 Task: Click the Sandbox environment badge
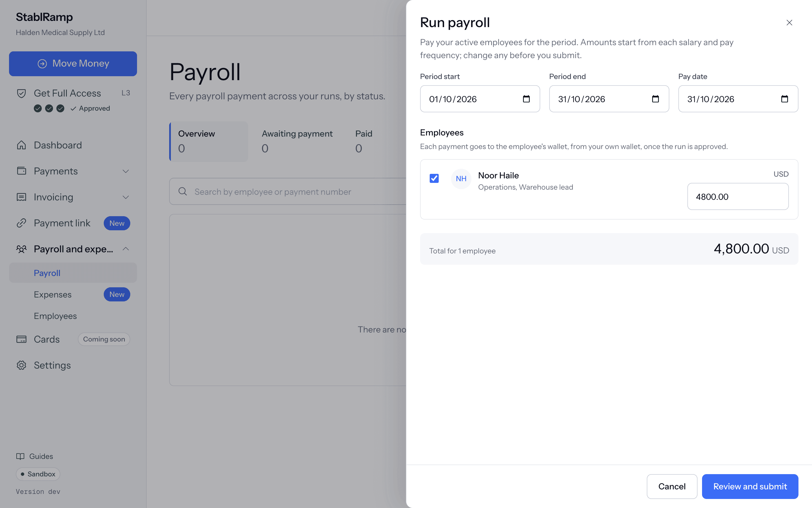(38, 474)
